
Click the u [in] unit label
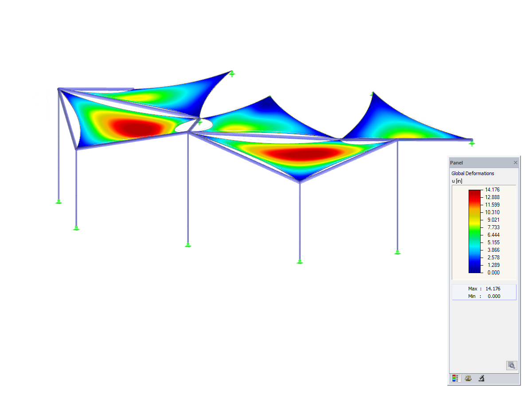point(458,181)
